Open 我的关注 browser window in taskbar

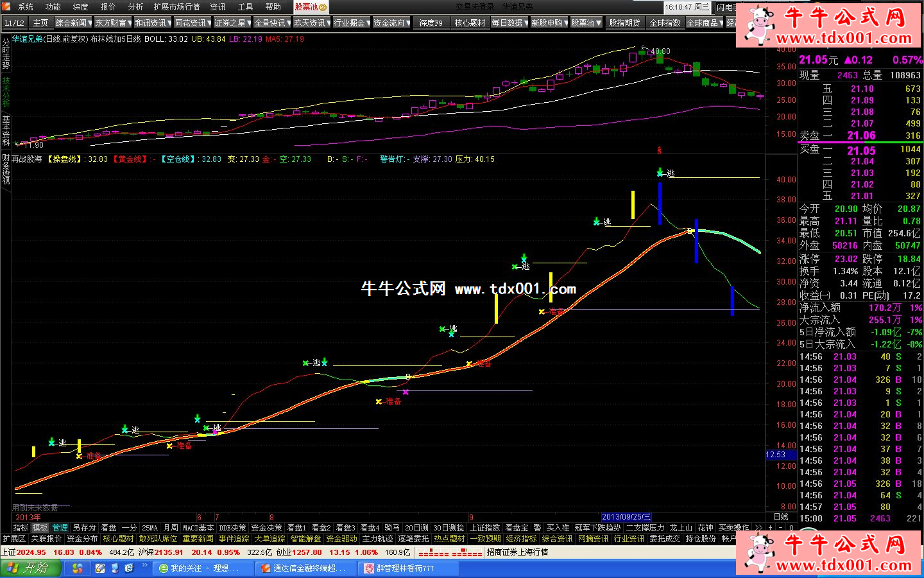[199, 568]
